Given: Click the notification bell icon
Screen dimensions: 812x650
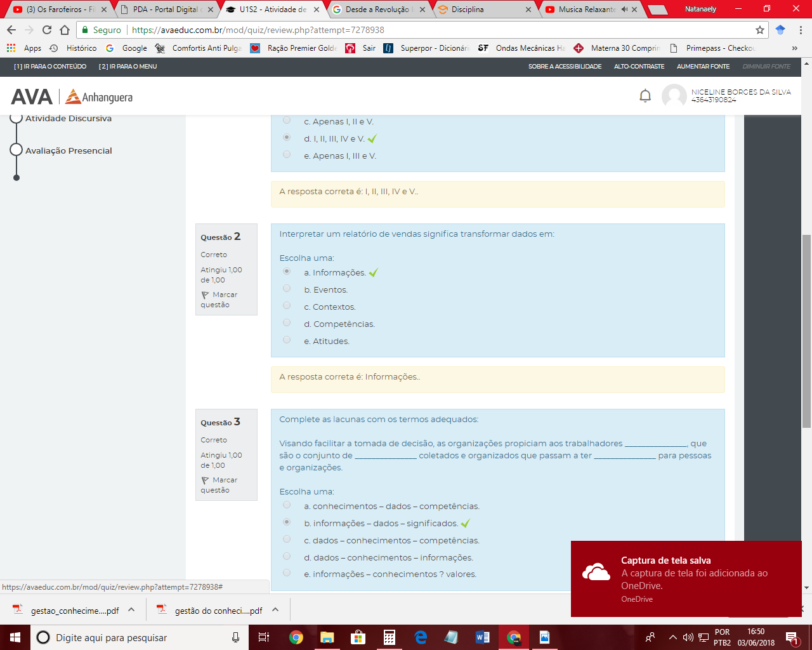Looking at the screenshot, I should pos(645,96).
